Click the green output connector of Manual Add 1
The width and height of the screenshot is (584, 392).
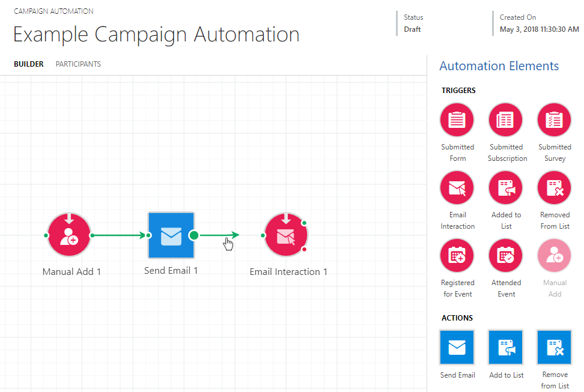[93, 235]
